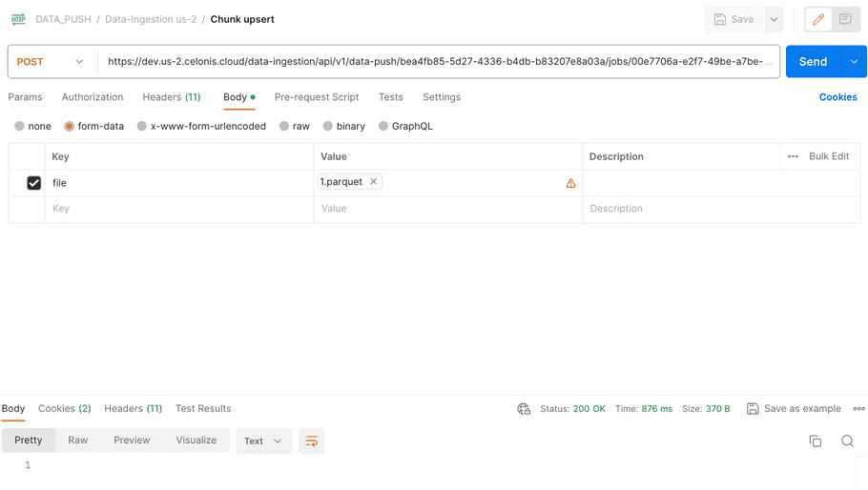Click the pencil edit icon
Screen dimensions: 868x490
pos(817,19)
